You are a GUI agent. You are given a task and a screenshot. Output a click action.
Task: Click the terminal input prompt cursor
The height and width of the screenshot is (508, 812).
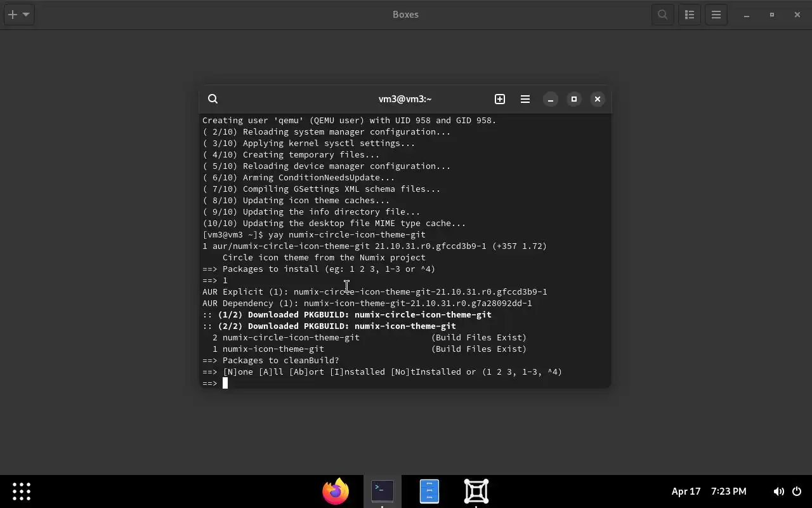pyautogui.click(x=225, y=384)
